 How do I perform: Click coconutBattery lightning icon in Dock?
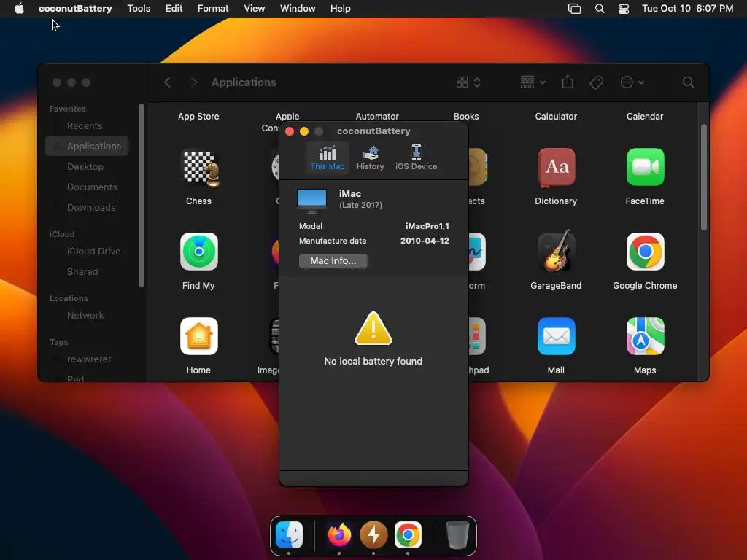click(373, 535)
